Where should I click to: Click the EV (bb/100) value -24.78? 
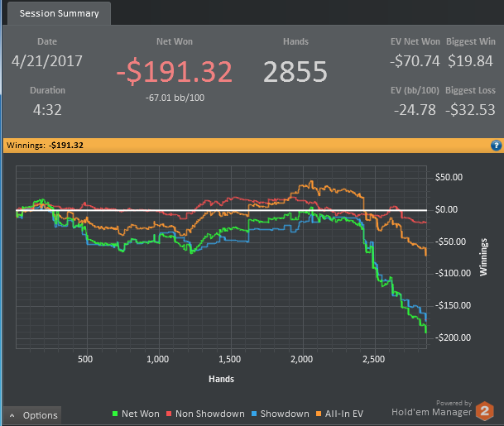pyautogui.click(x=415, y=110)
